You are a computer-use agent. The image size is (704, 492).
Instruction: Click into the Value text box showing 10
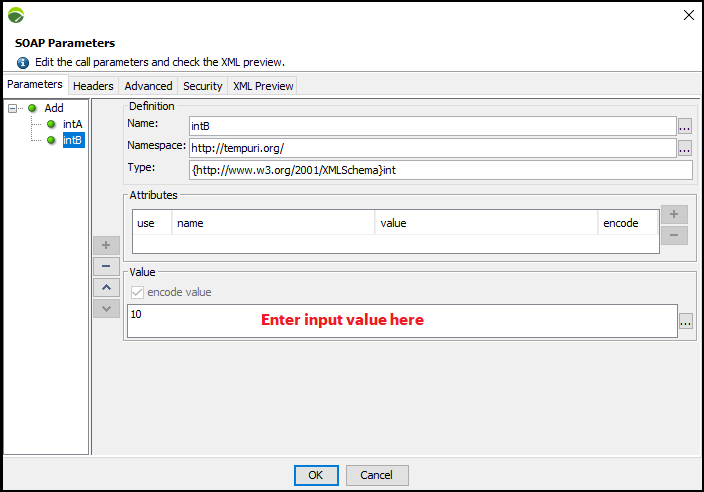point(402,321)
